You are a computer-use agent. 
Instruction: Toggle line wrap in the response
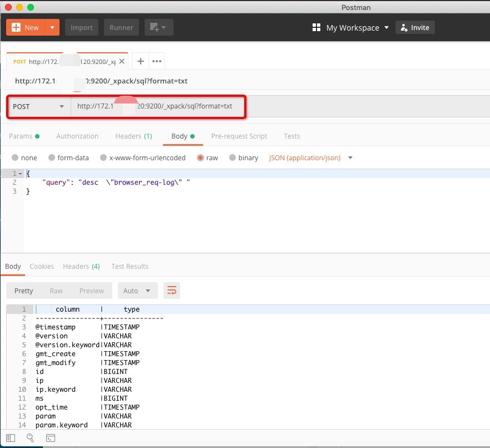171,291
